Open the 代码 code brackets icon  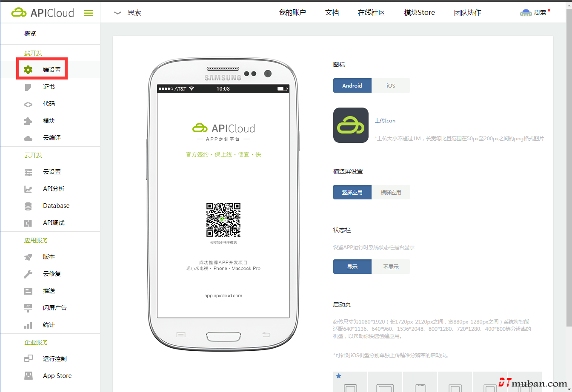[x=28, y=104]
